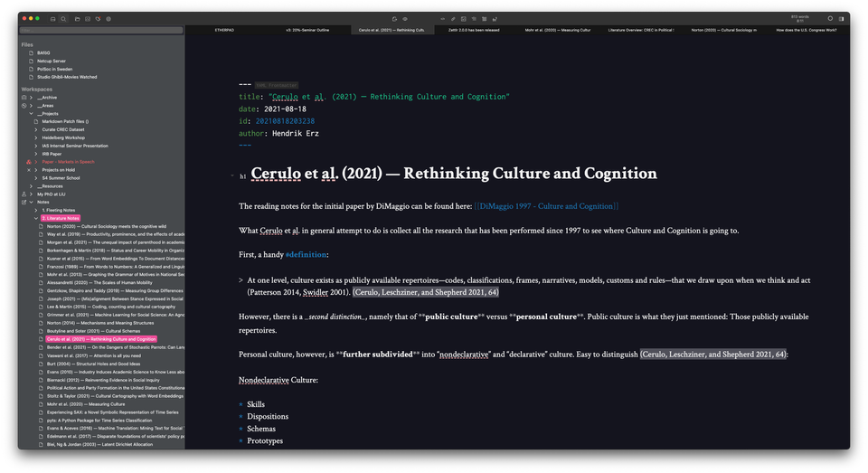Insert a task list from the toolbar
Screen dimensions: 868x473
[x=474, y=19]
